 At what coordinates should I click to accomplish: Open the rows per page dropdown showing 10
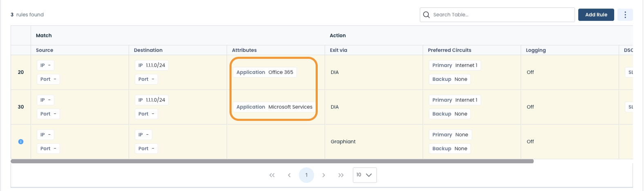[x=365, y=175]
